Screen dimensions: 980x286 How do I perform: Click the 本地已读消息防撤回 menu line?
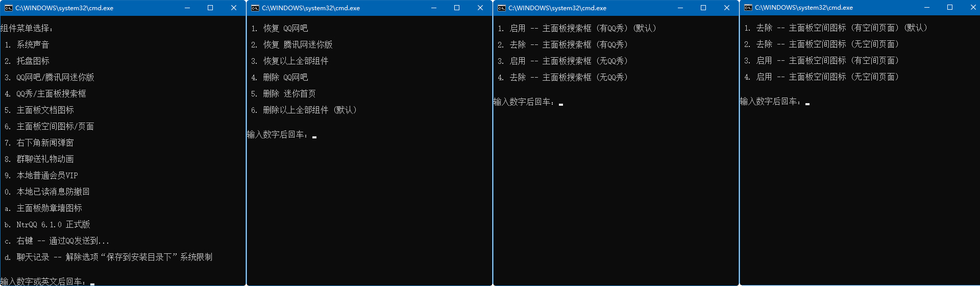pos(53,192)
